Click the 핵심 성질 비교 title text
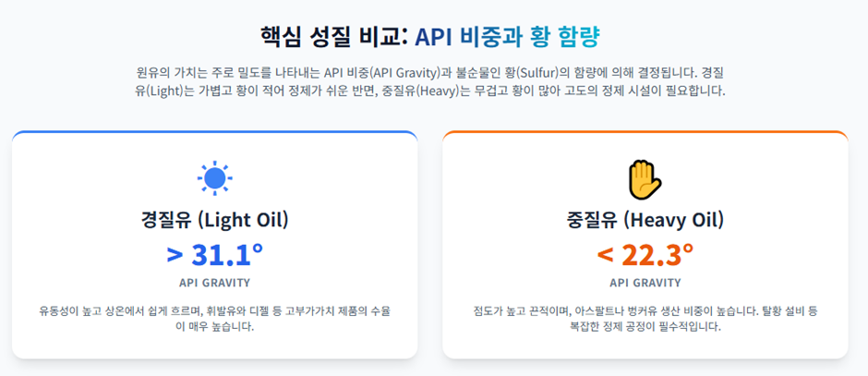This screenshot has height=376, width=868. (333, 37)
